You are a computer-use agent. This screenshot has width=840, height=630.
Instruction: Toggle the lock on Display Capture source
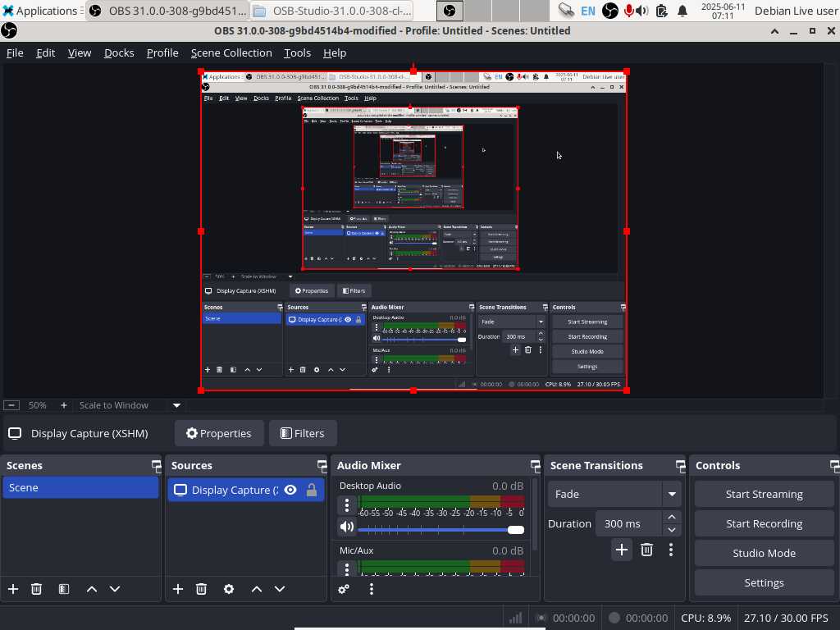(x=312, y=490)
